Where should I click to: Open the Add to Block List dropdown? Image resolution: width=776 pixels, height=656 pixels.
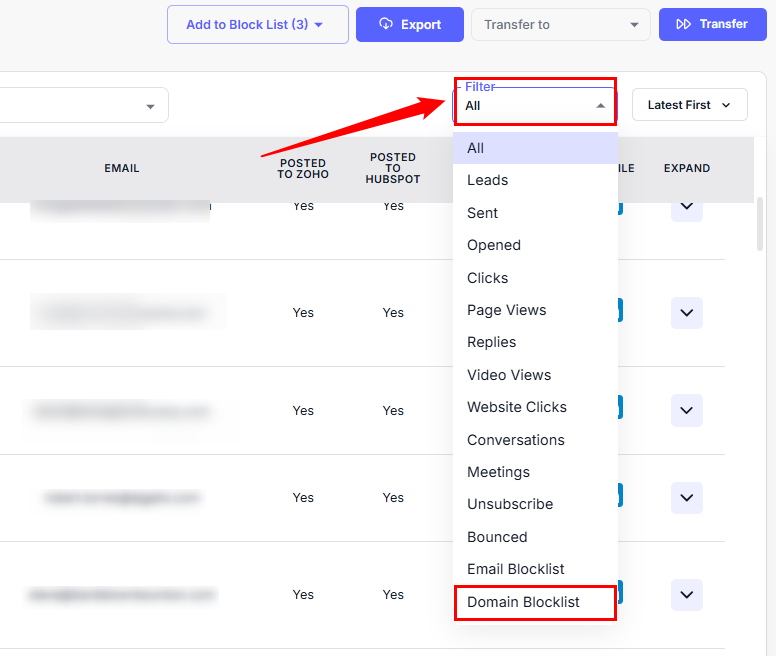[257, 25]
